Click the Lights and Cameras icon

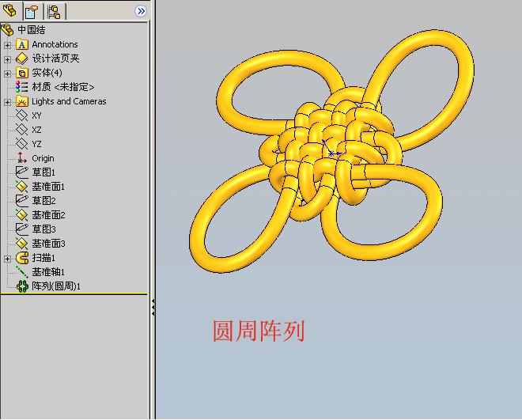tap(22, 101)
